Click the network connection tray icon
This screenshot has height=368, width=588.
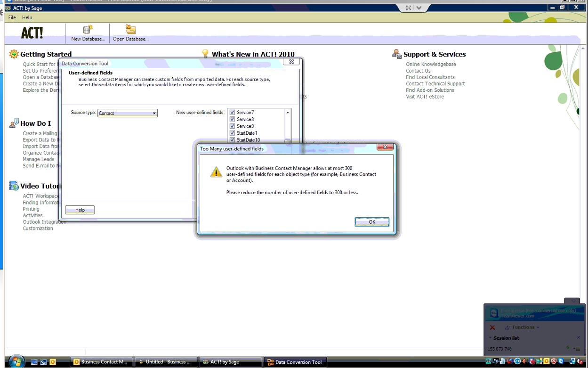coord(572,361)
